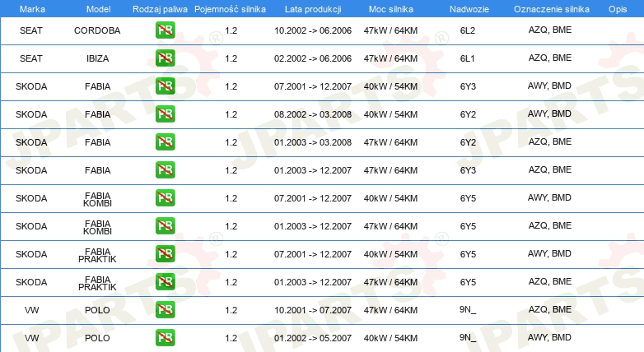Click FABIA KOMBI in the 01.2003 row
Image resolution: width=644 pixels, height=352 pixels.
[x=97, y=227]
